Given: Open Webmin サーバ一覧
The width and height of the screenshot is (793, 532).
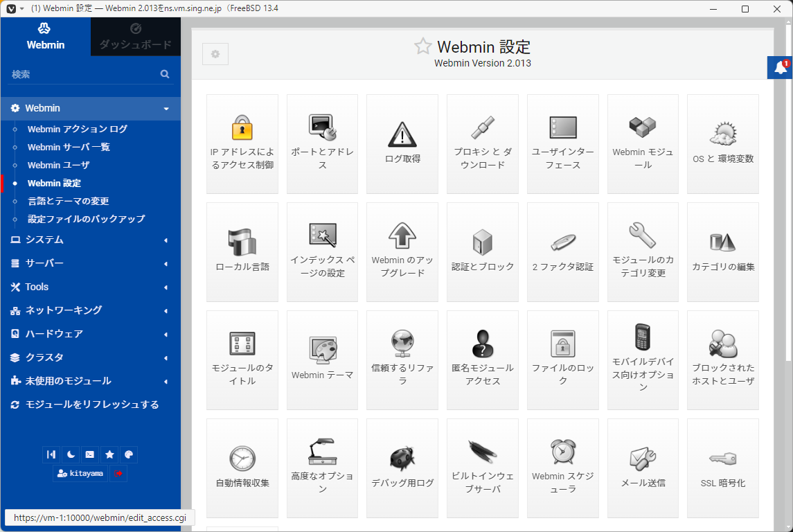Looking at the screenshot, I should (69, 147).
